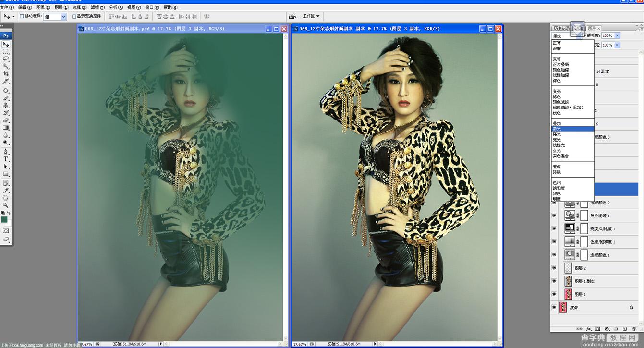644x348 pixels.
Task: Click the 不透明度 100% field
Action: (x=608, y=36)
